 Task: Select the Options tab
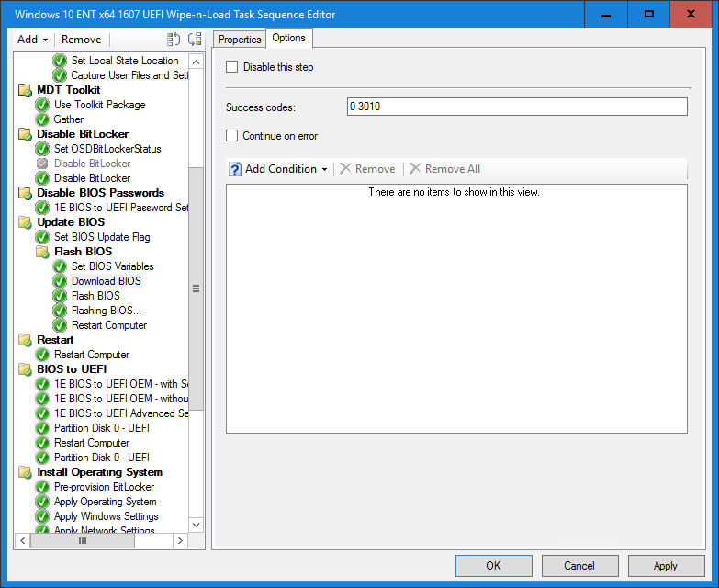(x=289, y=39)
